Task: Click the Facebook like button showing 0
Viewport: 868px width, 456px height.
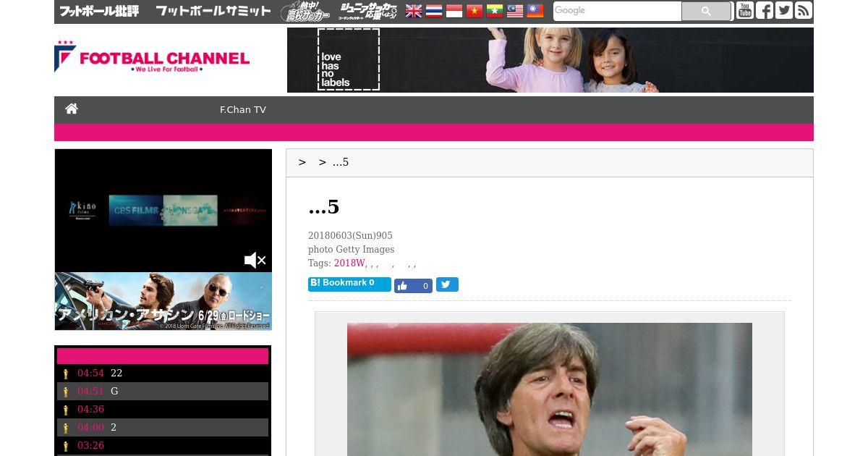Action: tap(413, 285)
